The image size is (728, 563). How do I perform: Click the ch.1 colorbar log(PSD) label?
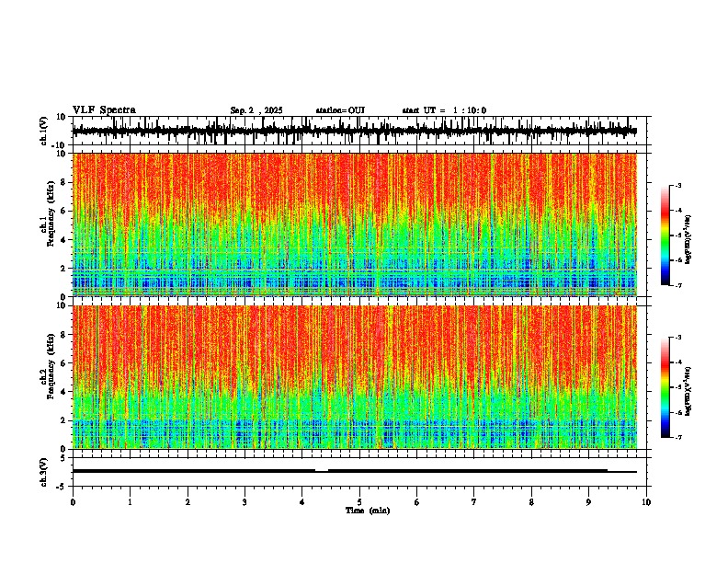point(688,239)
